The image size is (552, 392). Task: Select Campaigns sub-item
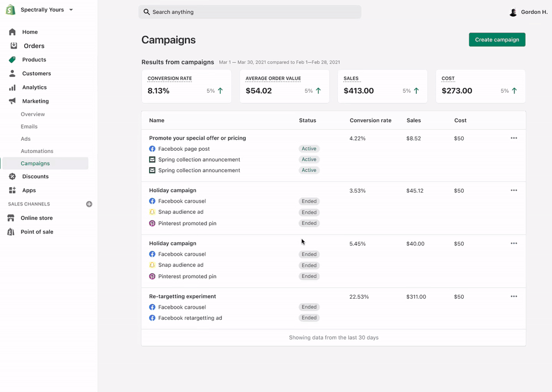click(45, 163)
